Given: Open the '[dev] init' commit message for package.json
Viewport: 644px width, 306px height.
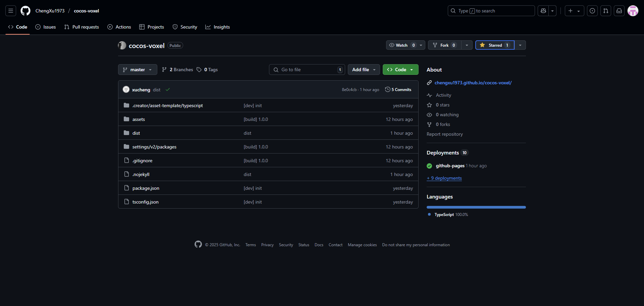Looking at the screenshot, I should click(x=253, y=188).
